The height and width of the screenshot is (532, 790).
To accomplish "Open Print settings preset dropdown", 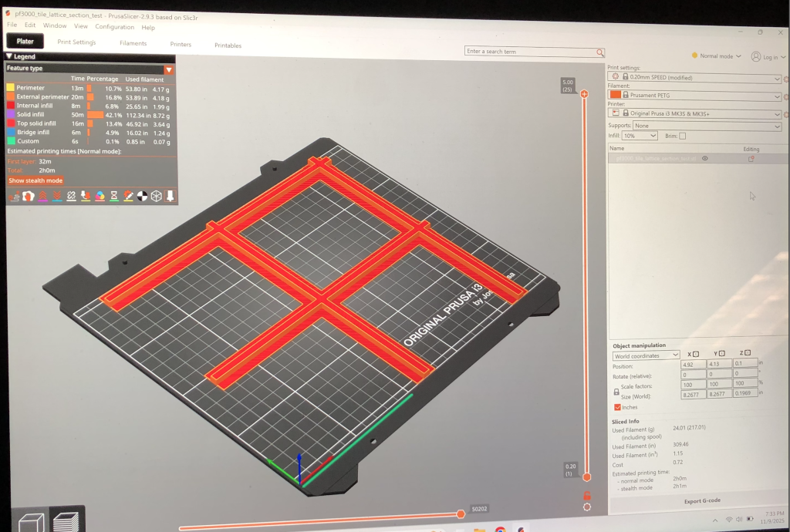I will pyautogui.click(x=694, y=78).
